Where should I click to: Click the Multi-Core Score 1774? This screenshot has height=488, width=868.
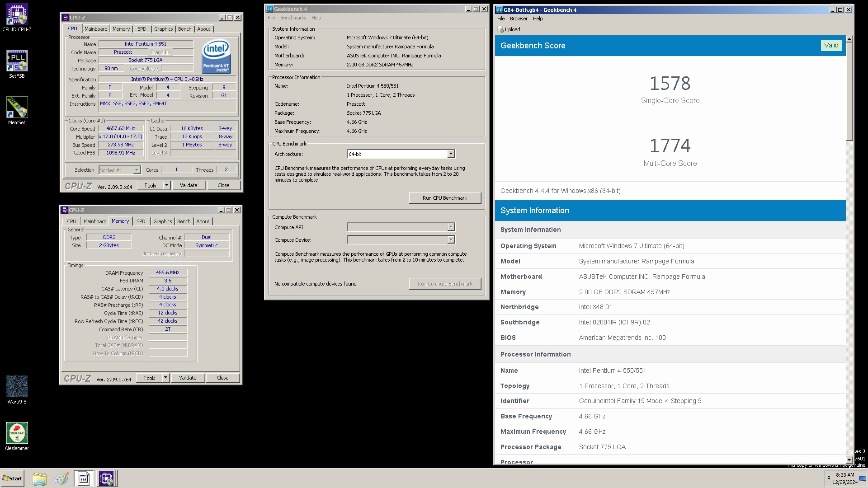[670, 146]
